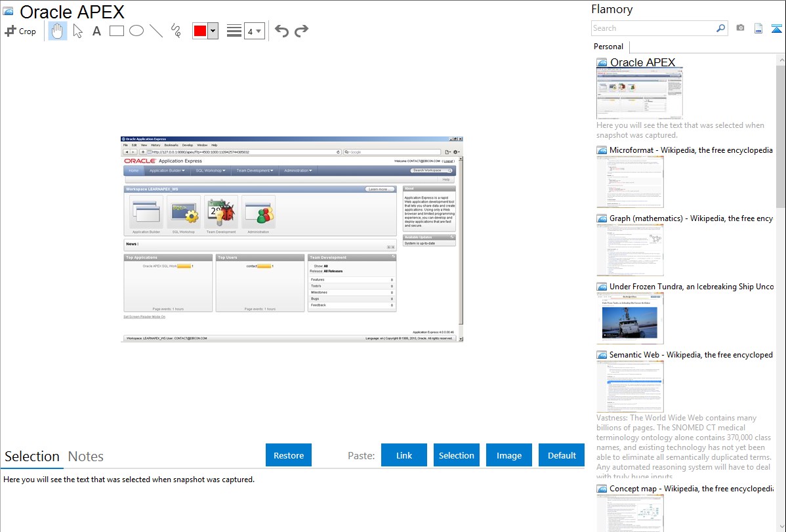The width and height of the screenshot is (786, 532).
Task: Open the Oracle APEX snapshot thumbnail
Action: [x=640, y=93]
